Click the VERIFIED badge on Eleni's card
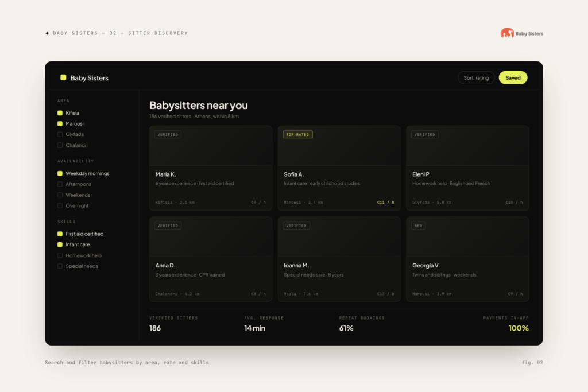Image resolution: width=588 pixels, height=392 pixels. (425, 134)
